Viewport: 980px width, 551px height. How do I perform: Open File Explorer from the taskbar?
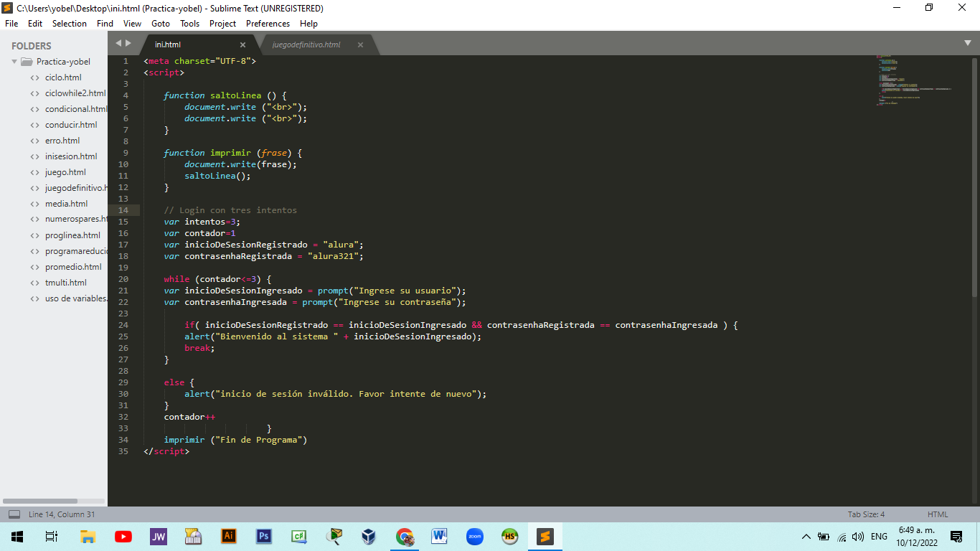pos(88,536)
